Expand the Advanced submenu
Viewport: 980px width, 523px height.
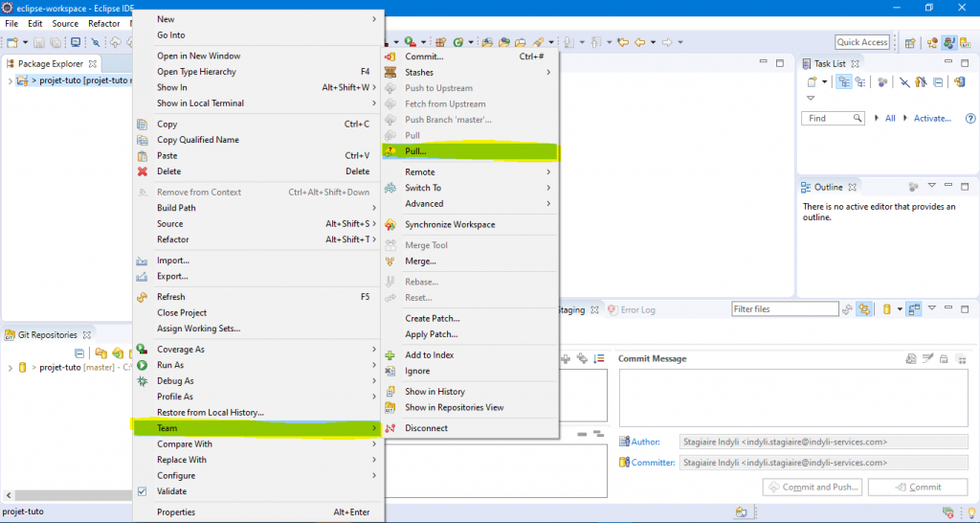point(470,203)
